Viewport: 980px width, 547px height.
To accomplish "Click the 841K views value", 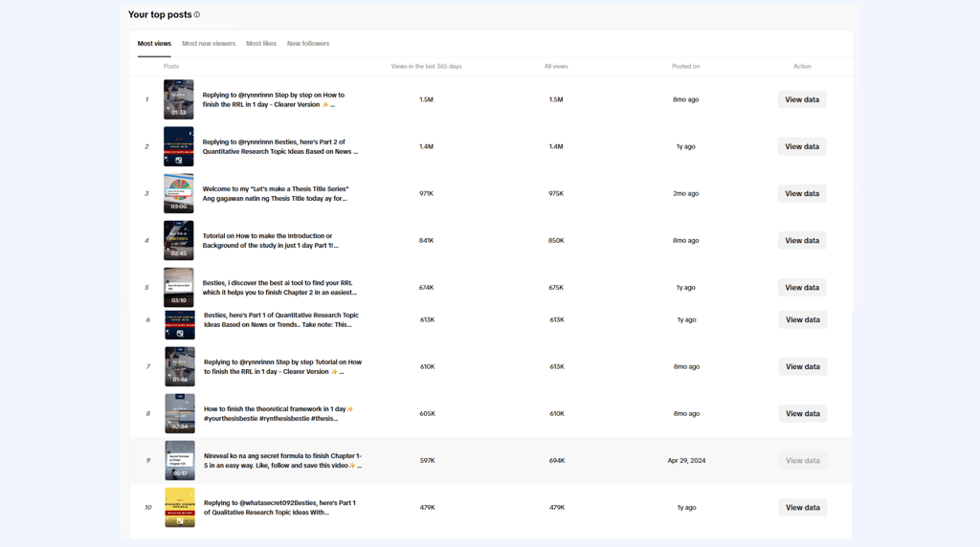I will coord(426,240).
